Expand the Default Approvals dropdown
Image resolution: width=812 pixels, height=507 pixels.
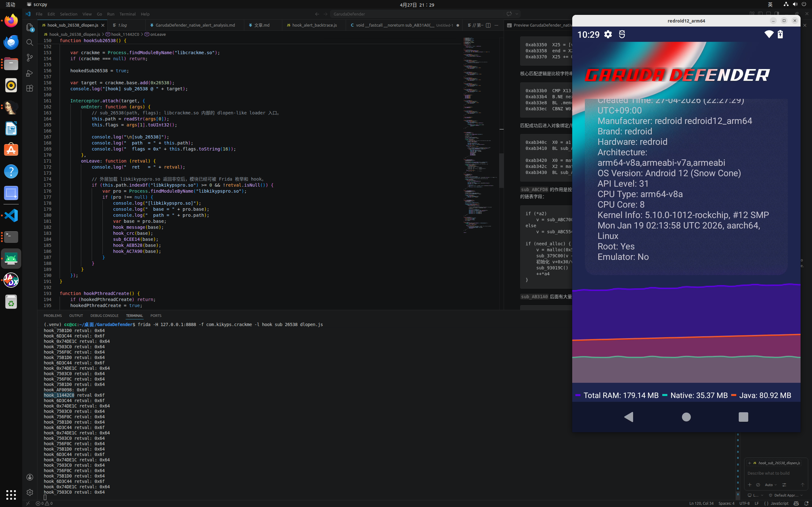click(x=786, y=495)
